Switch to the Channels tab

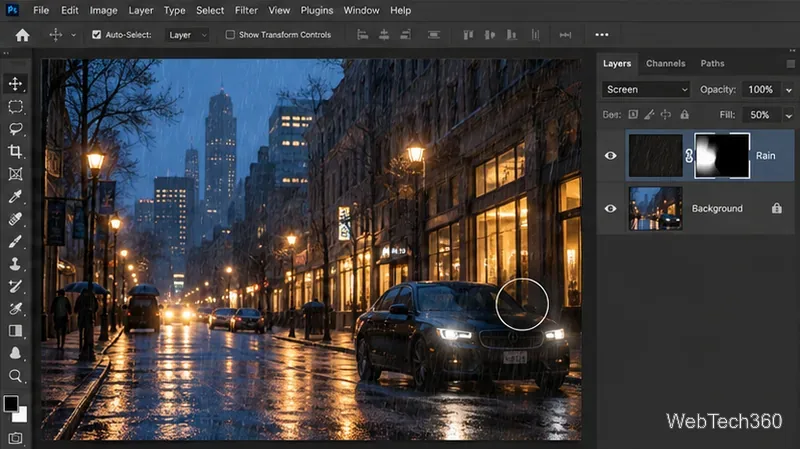click(x=665, y=63)
